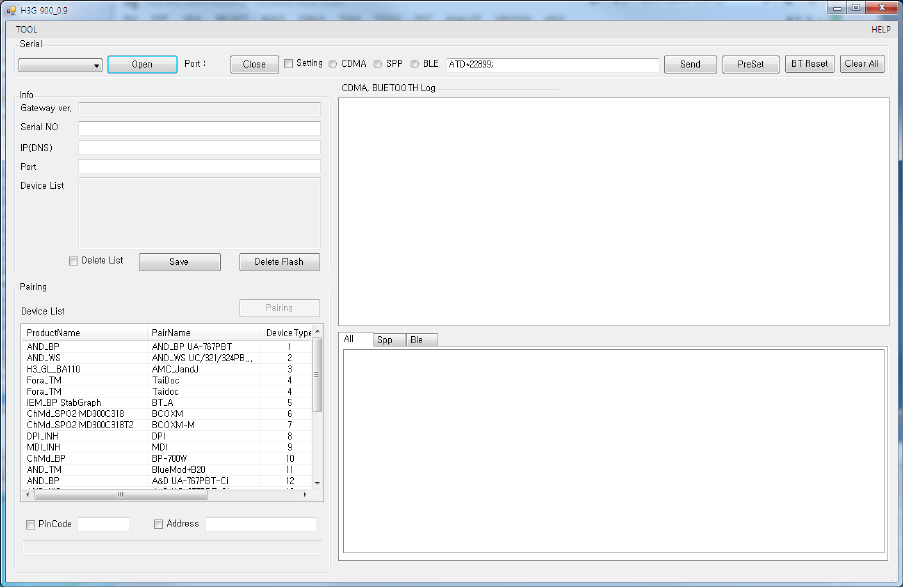Click the Pairing button
Screen dimensions: 903x587
pyautogui.click(x=279, y=308)
